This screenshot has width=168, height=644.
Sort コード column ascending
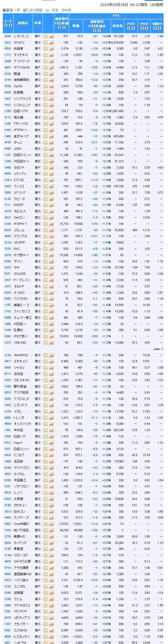(x=6, y=25)
